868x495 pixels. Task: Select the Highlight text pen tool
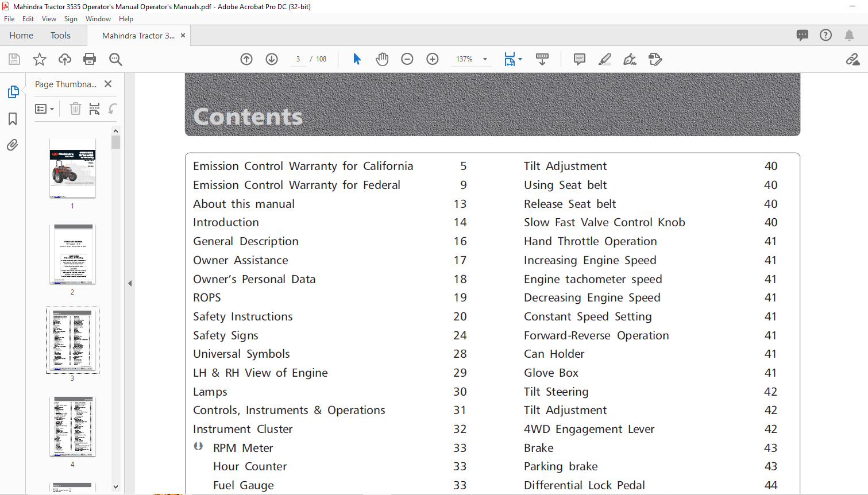pos(605,59)
